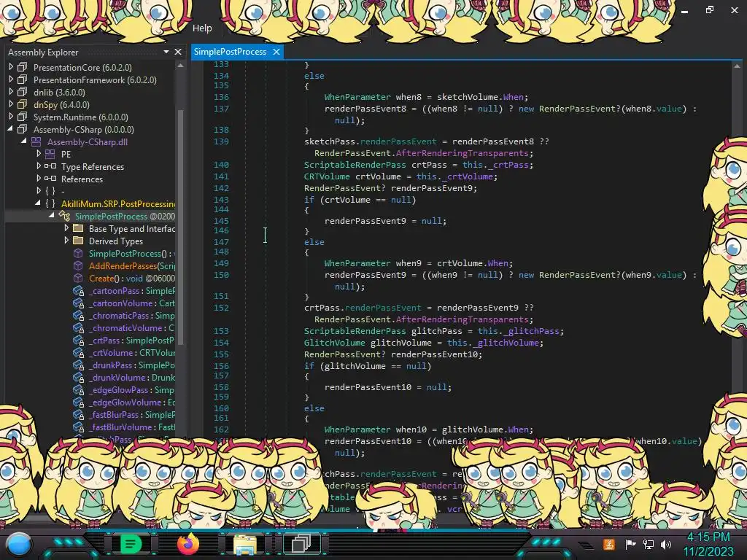Click the Base Type folder icon
Viewport: 747px width, 560px height.
77,228
